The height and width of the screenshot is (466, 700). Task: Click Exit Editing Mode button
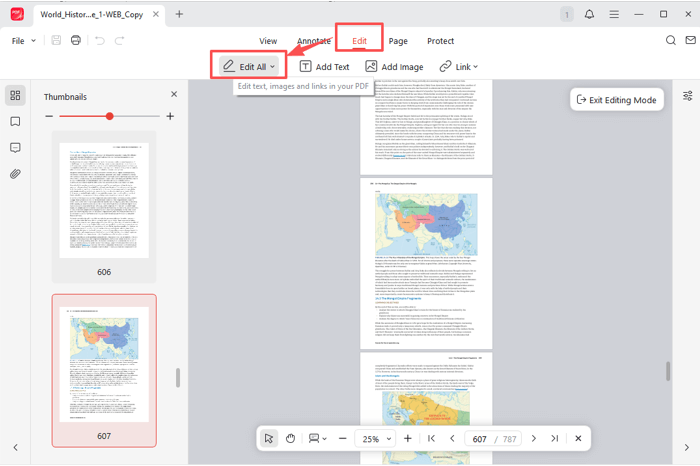[617, 100]
